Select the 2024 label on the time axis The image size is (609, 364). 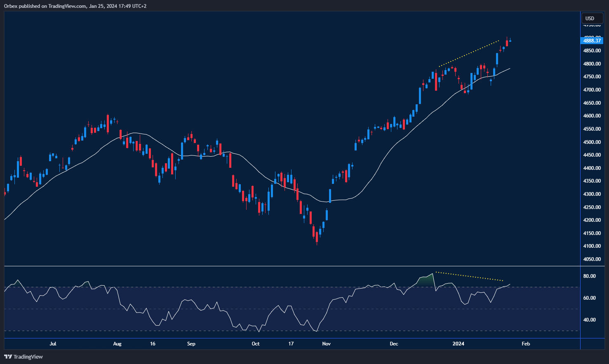[459, 343]
